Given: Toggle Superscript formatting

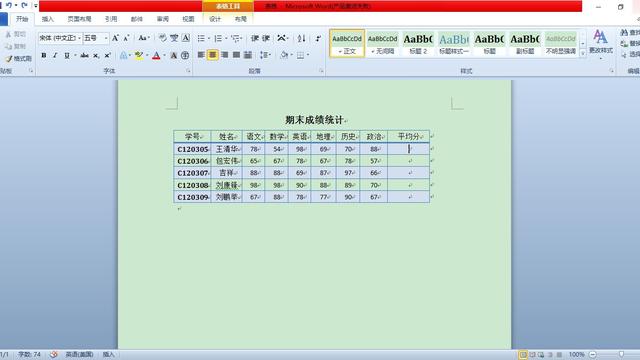Looking at the screenshot, I should (107, 55).
